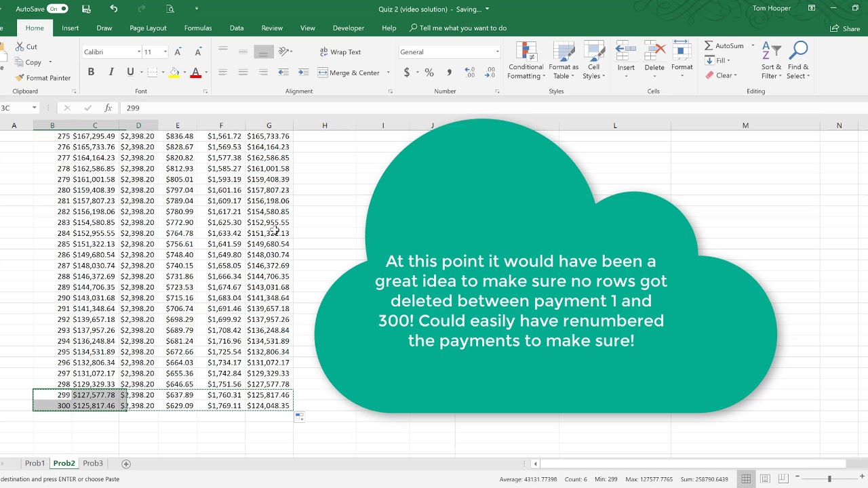Screen dimensions: 868x488
Task: Open the Number format dialog launcher
Action: tap(497, 91)
